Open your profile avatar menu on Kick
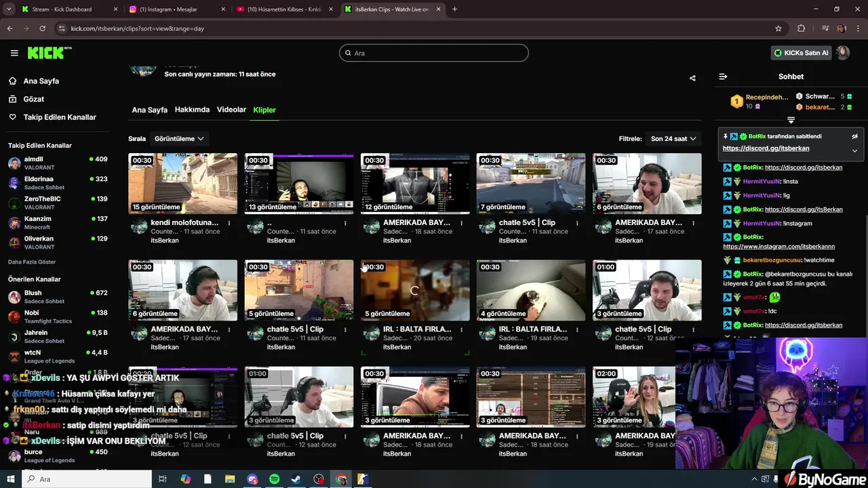 (x=842, y=53)
